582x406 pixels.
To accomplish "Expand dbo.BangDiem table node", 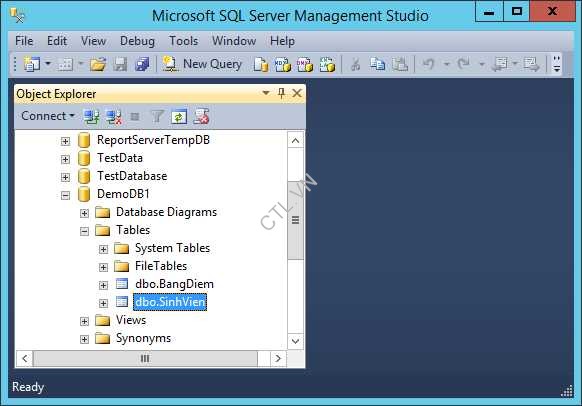I will tap(103, 285).
